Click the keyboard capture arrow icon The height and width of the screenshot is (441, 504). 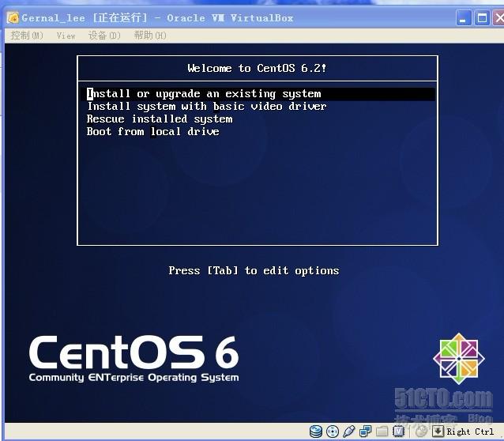[438, 432]
